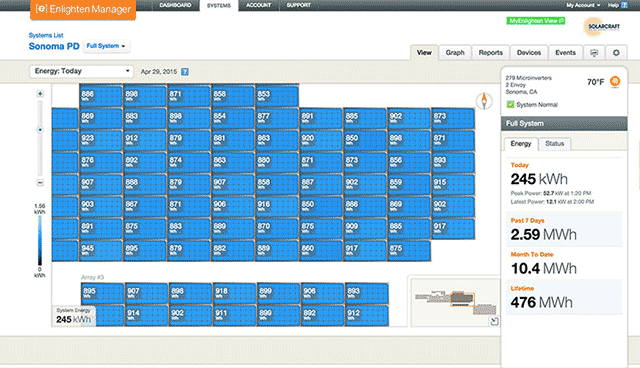640x368 pixels.
Task: Go to the Systems List link
Action: pos(46,35)
